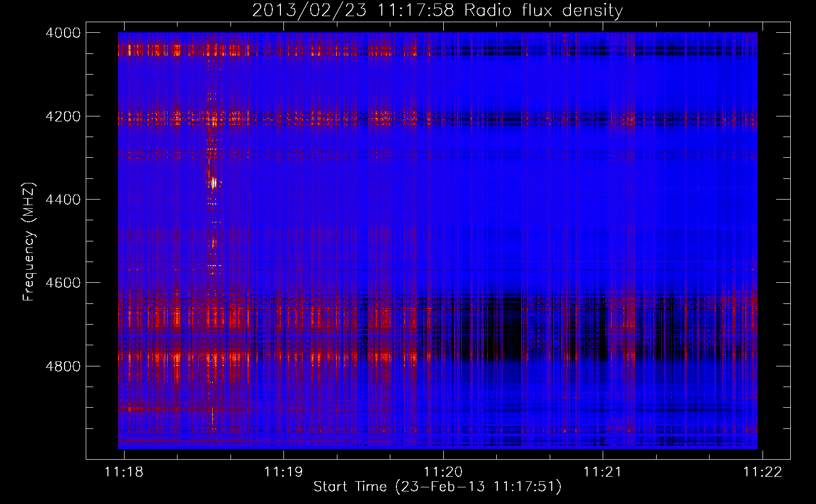The height and width of the screenshot is (504, 816).
Task: Click the 11:19 time axis label
Action: click(283, 472)
